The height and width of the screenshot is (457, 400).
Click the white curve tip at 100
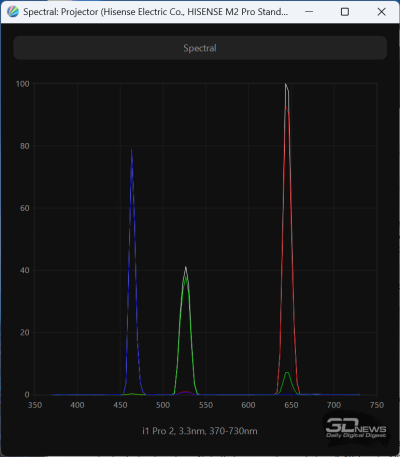(286, 84)
